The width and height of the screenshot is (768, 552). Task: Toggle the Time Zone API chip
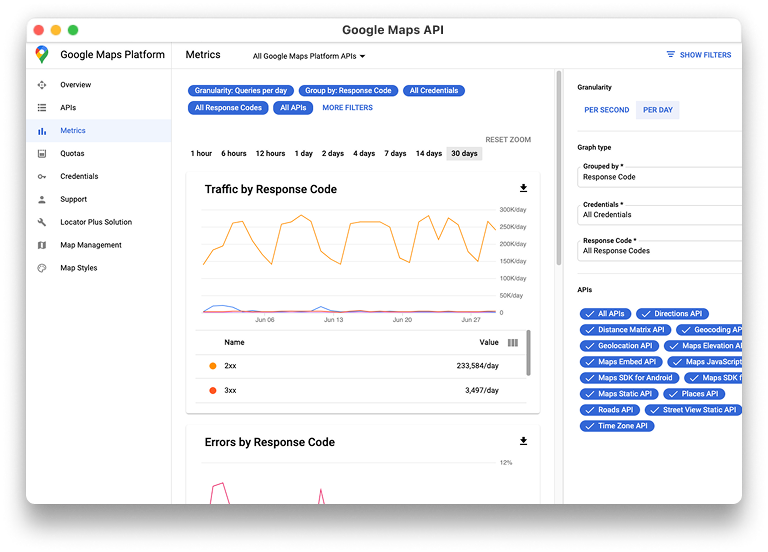pos(617,426)
